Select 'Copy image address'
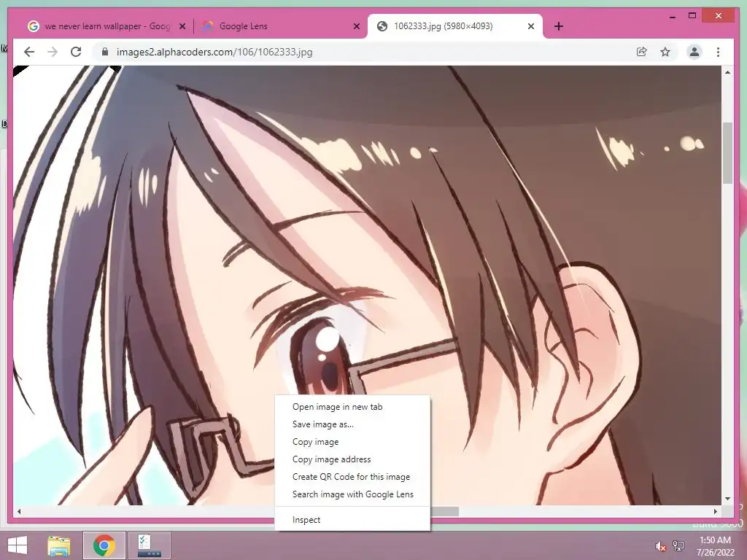 pos(352,459)
